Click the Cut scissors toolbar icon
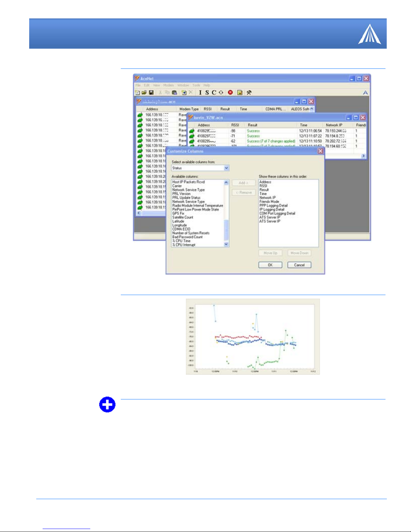 pyautogui.click(x=160, y=92)
